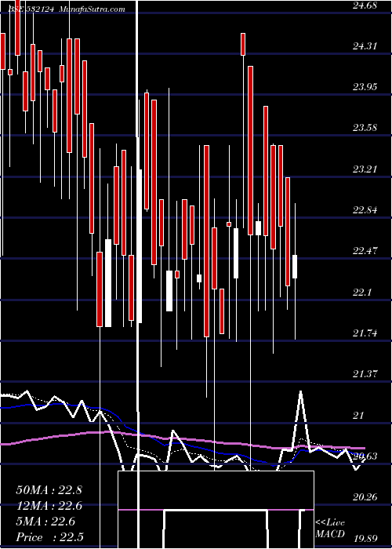
Task: Select the Price : 22.5 readout
Action: [49, 537]
